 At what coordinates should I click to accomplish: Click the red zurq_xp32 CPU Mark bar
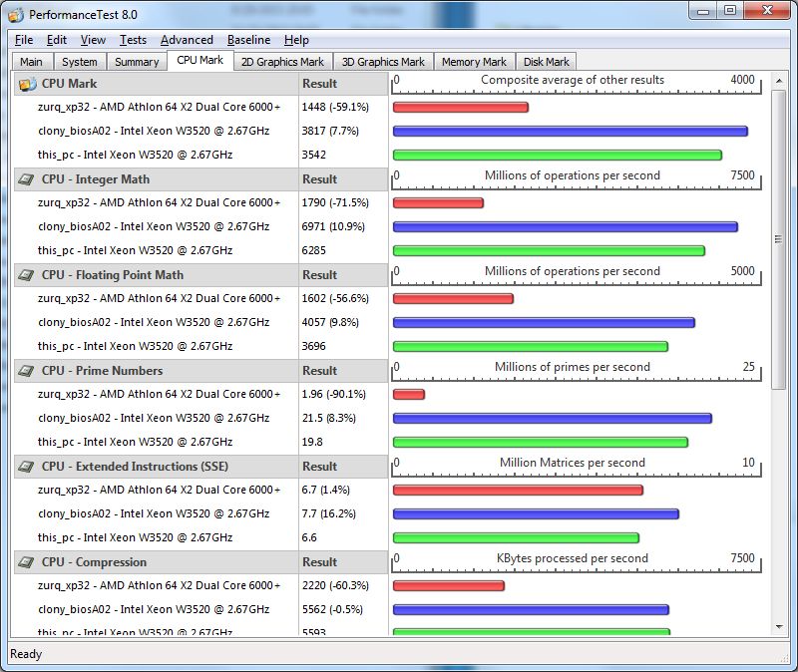click(461, 108)
